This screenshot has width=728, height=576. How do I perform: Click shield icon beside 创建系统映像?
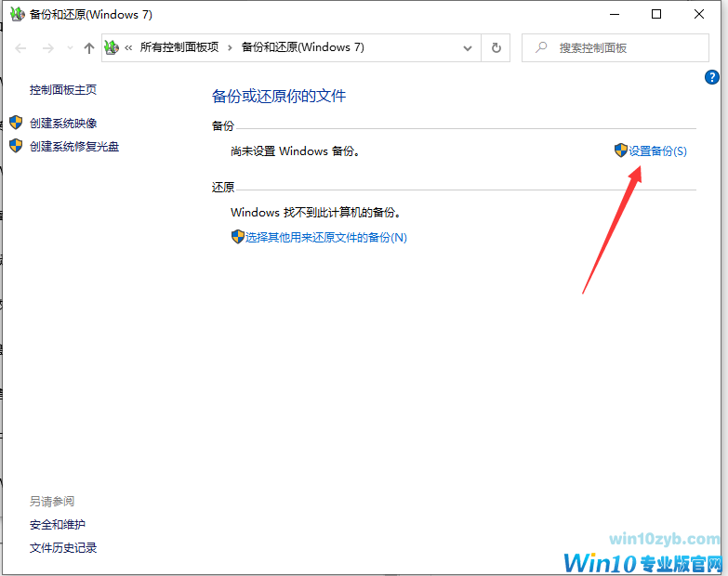click(x=16, y=123)
